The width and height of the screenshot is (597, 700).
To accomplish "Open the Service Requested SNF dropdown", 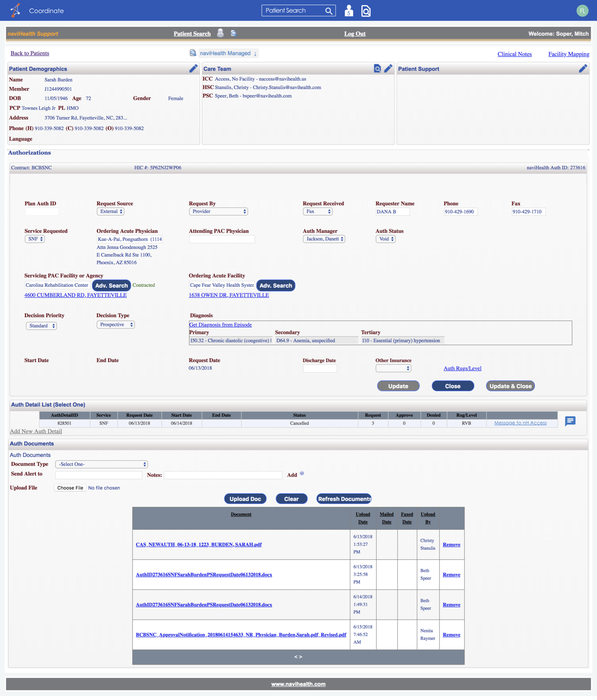I will tap(35, 239).
